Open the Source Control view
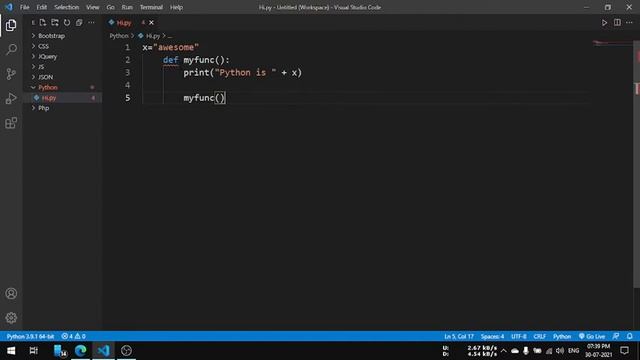Viewport: 640px width, 360px height. [11, 74]
